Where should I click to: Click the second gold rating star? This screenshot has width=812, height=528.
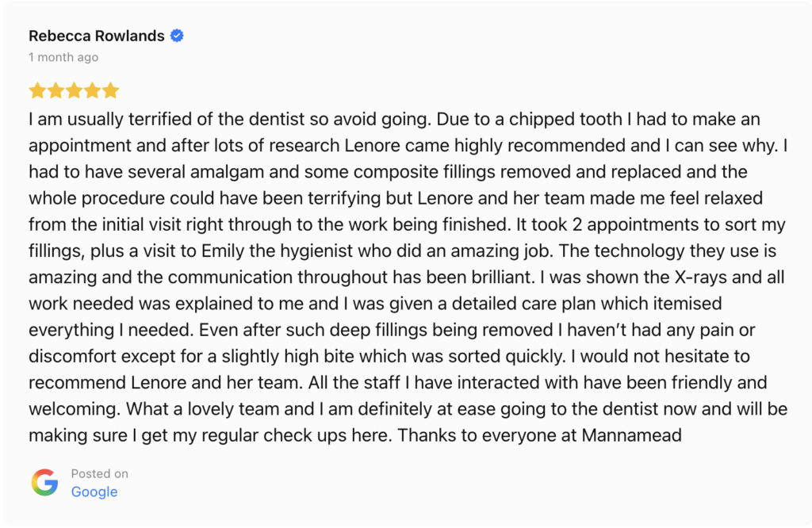[x=56, y=90]
